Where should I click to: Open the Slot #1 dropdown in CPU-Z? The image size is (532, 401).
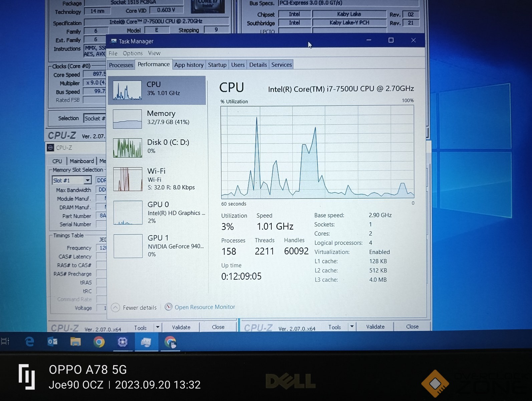pyautogui.click(x=71, y=180)
